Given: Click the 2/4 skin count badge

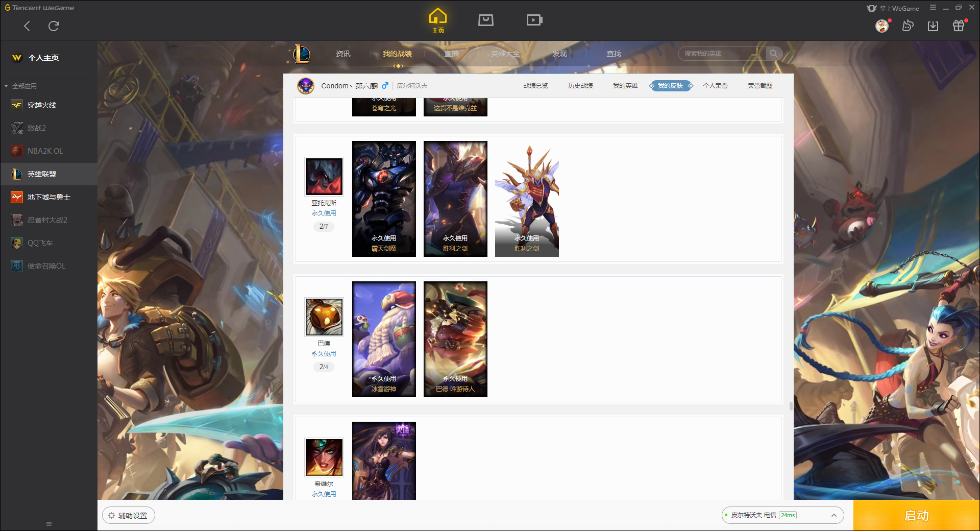Looking at the screenshot, I should tap(324, 367).
